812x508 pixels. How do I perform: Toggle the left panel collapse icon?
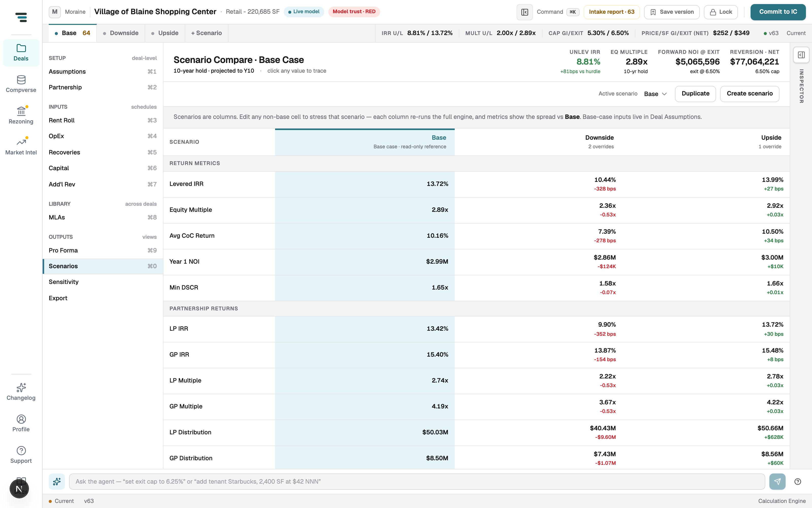pos(525,12)
